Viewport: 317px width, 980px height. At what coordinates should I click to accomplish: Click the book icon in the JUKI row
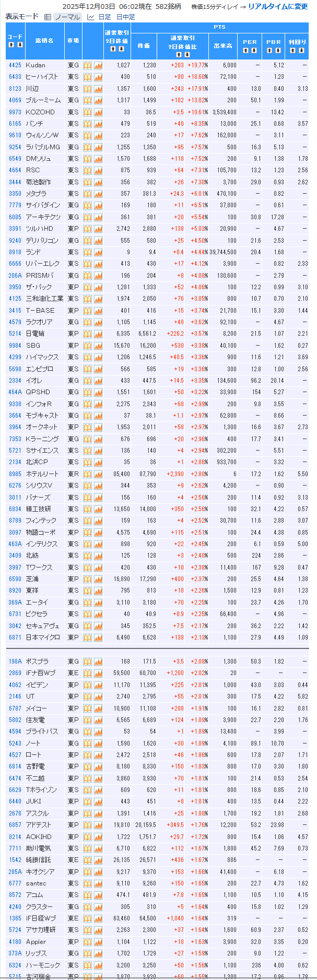pyautogui.click(x=87, y=801)
